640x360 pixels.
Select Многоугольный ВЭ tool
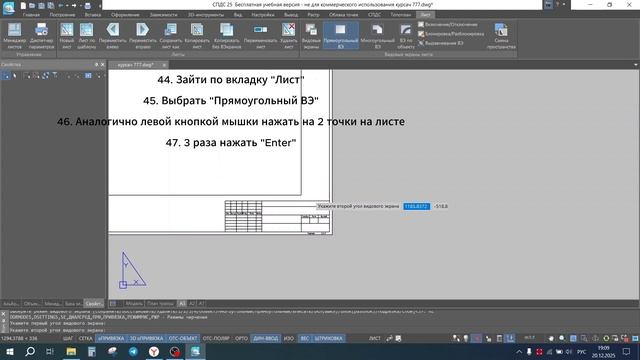[x=378, y=36]
